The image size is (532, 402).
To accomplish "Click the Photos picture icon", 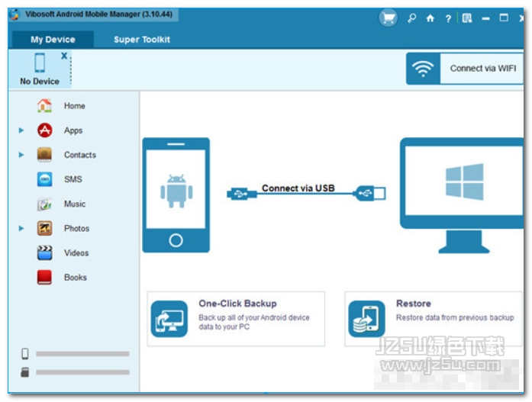I will click(44, 228).
